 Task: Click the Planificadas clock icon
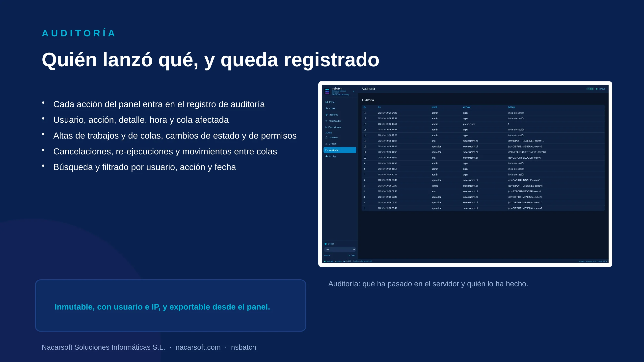click(x=326, y=121)
